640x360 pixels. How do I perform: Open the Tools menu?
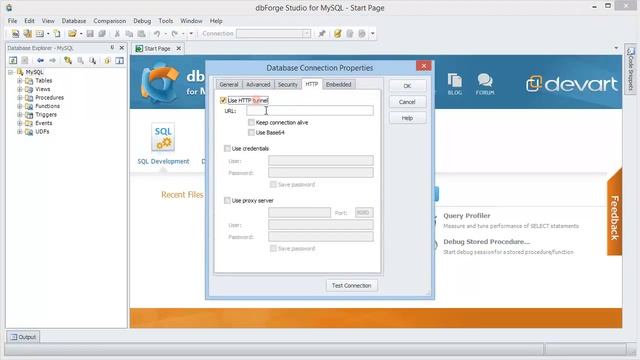click(x=166, y=21)
